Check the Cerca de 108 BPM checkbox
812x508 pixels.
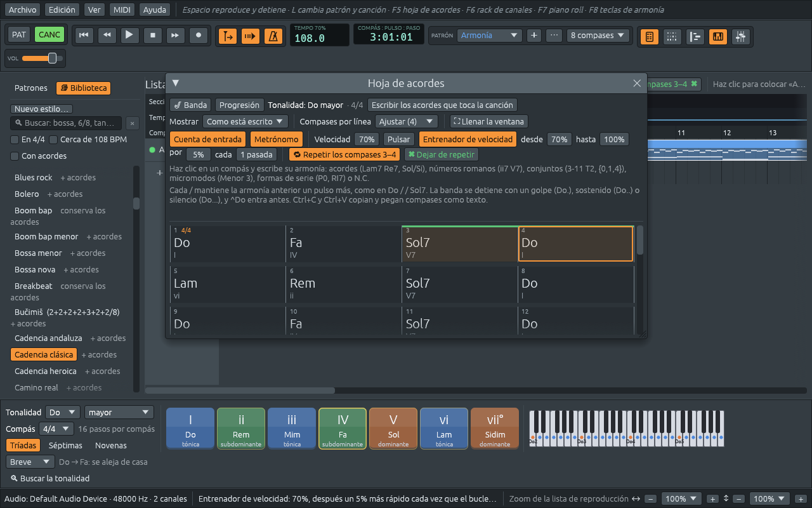pos(53,140)
